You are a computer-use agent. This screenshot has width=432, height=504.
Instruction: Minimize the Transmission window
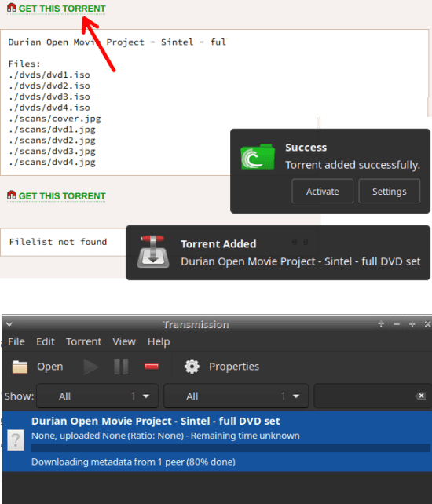(397, 324)
